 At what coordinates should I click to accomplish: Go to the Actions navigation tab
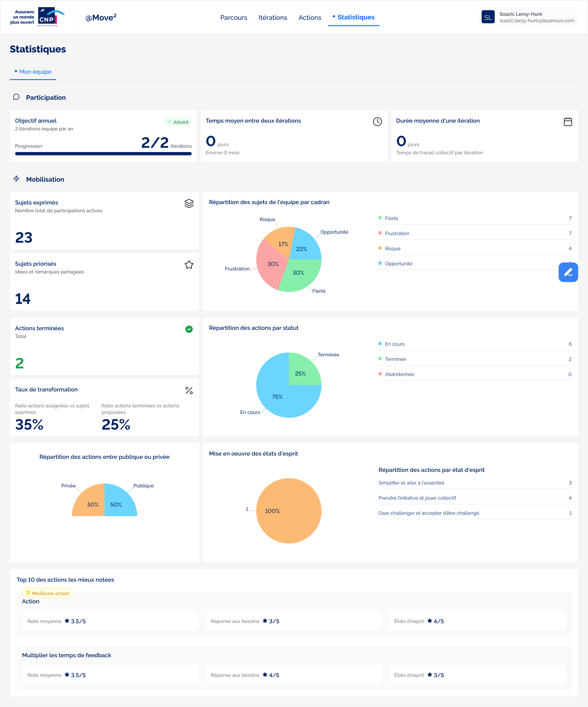pyautogui.click(x=310, y=18)
